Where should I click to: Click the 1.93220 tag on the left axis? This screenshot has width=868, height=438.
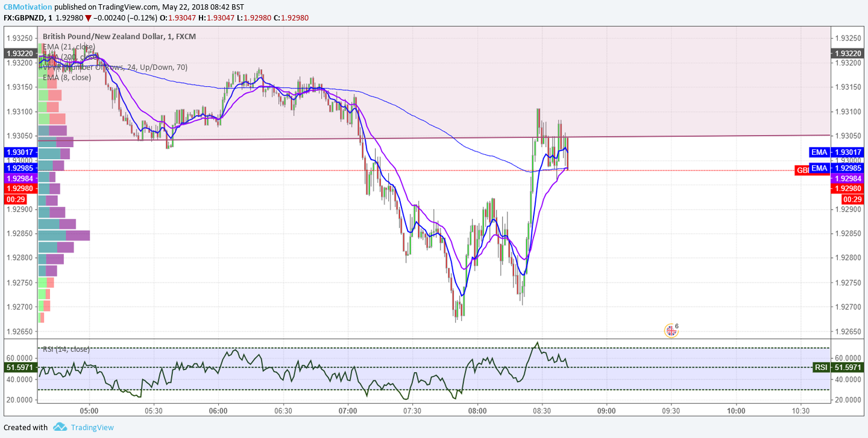tap(20, 54)
